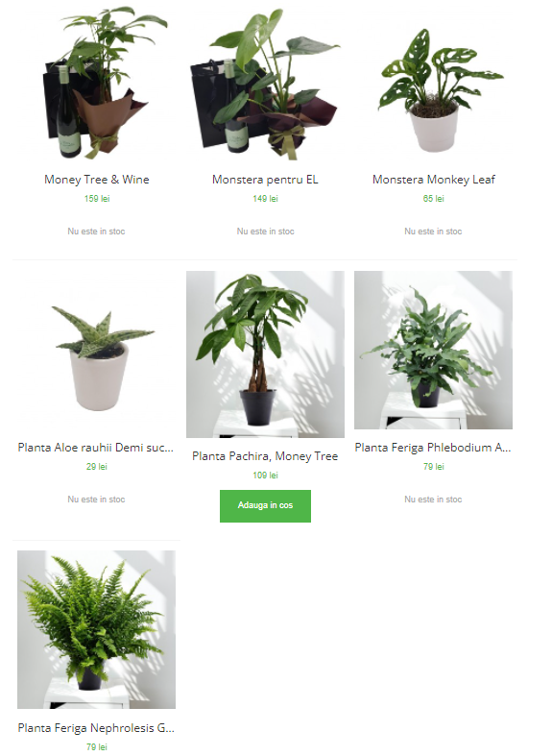The height and width of the screenshot is (756, 552).
Task: Click the Monstera pentru EL product photo
Action: point(265,83)
